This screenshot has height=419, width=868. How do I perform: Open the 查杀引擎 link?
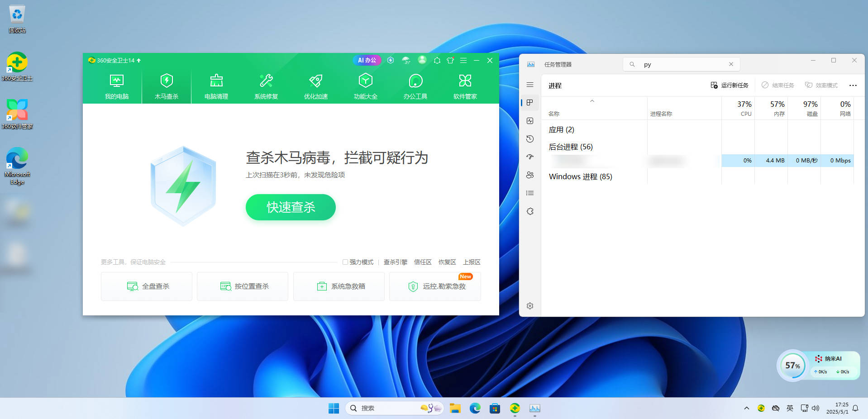pos(396,262)
